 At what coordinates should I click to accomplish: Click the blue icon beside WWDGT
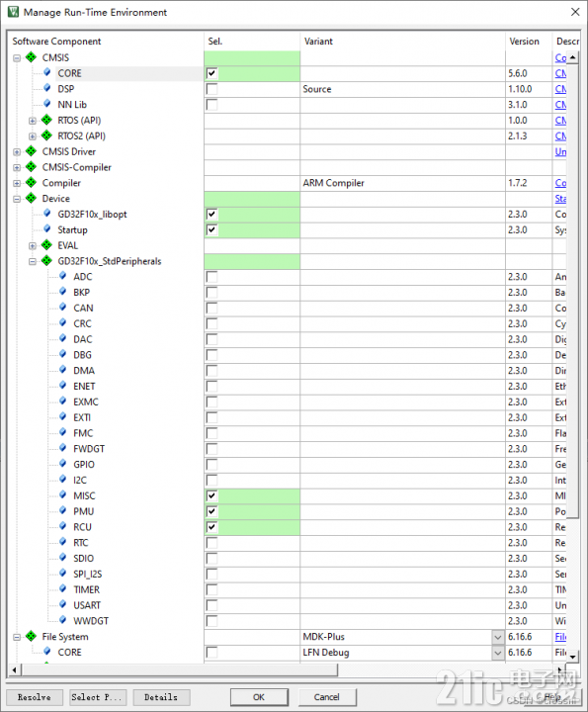(63, 620)
